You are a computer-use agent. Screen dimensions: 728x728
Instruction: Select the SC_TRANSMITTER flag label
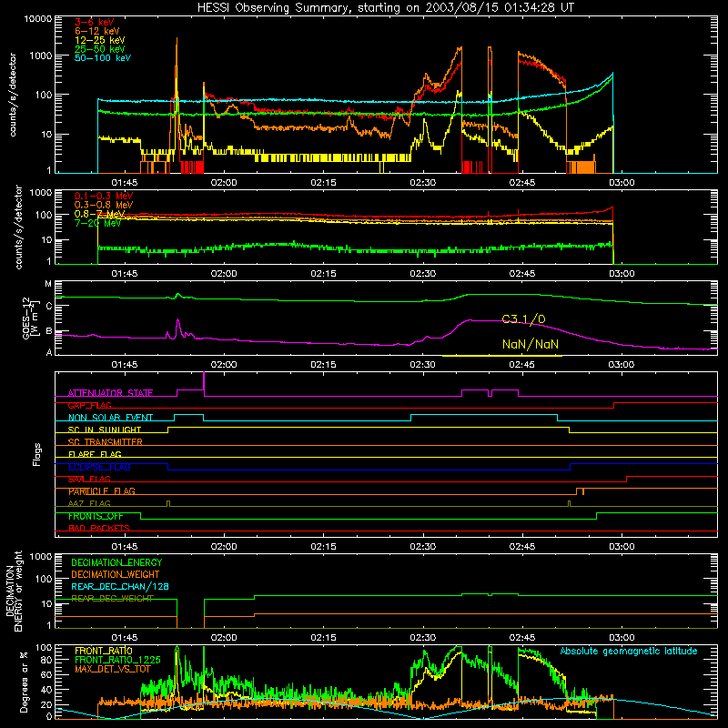coord(105,442)
